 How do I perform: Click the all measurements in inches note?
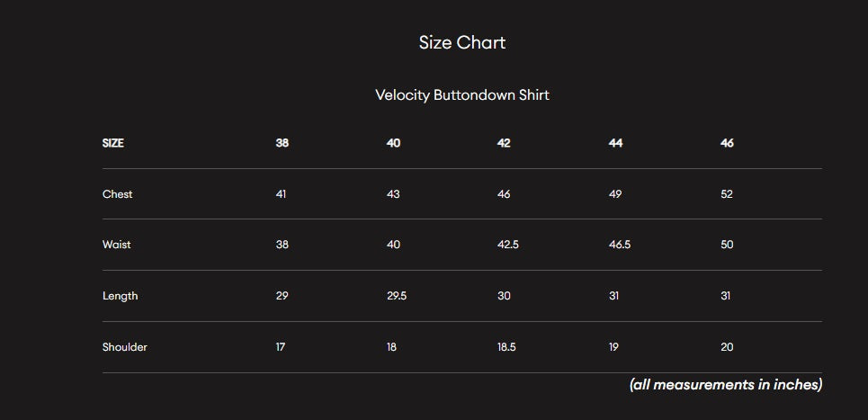(726, 385)
